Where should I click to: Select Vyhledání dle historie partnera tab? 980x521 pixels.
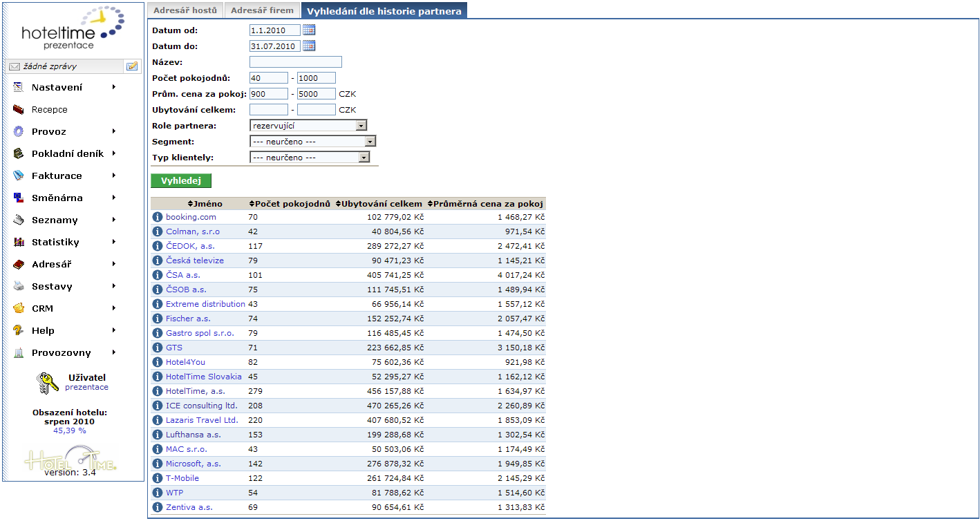click(x=384, y=10)
